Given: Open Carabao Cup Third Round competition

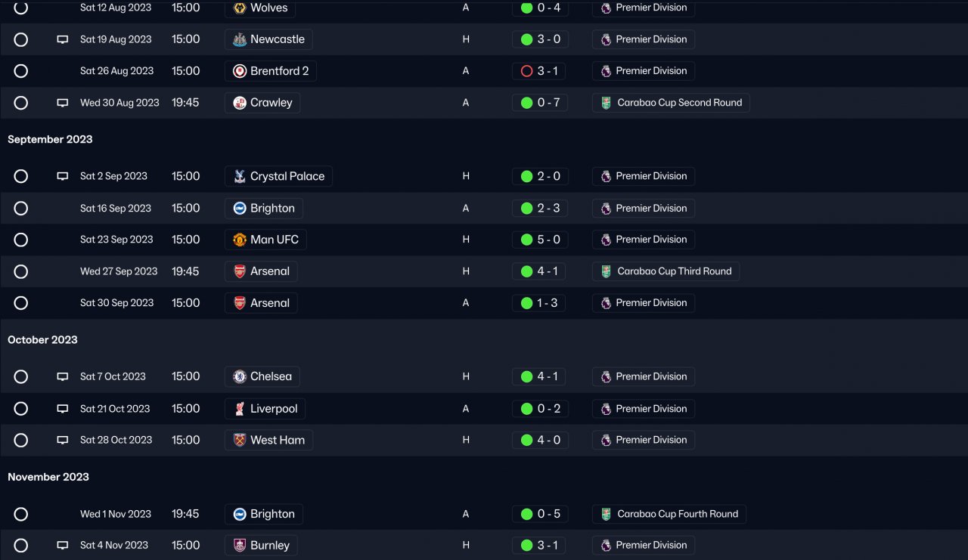Looking at the screenshot, I should (665, 271).
